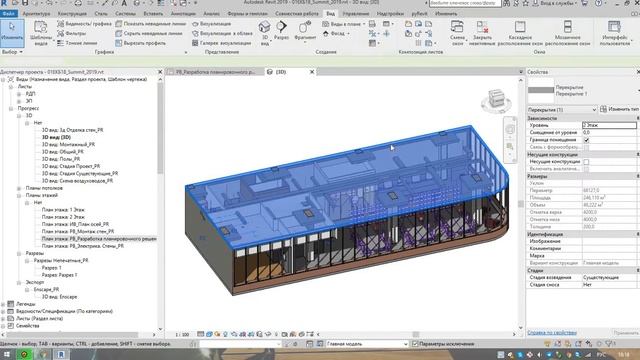Select the Разрез (Section) tool
Image resolution: width=640 pixels, height=360 pixels.
coord(281,31)
